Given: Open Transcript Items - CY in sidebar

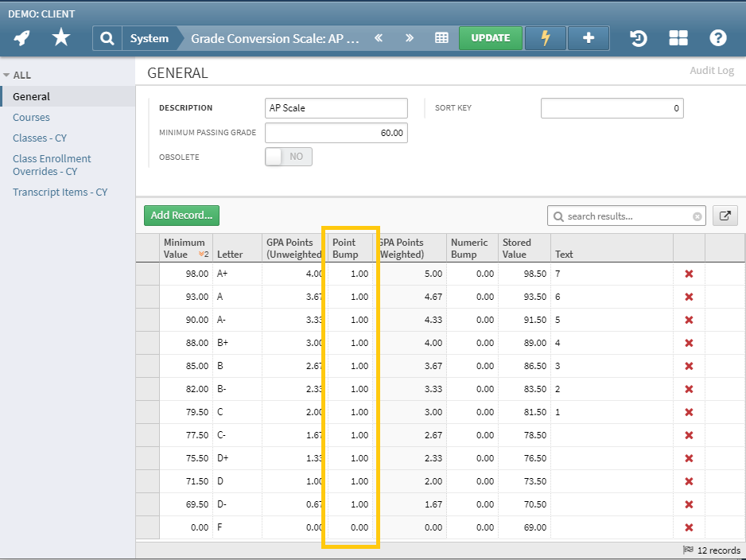Looking at the screenshot, I should click(60, 192).
